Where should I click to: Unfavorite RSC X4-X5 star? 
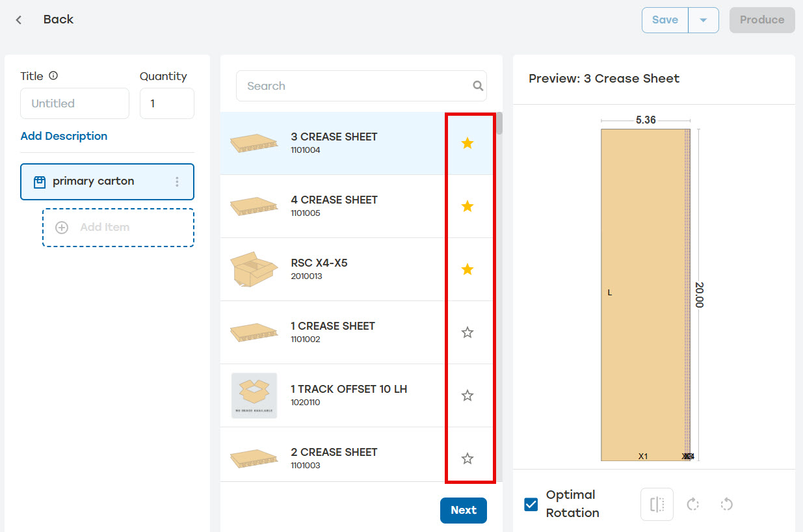click(x=467, y=269)
